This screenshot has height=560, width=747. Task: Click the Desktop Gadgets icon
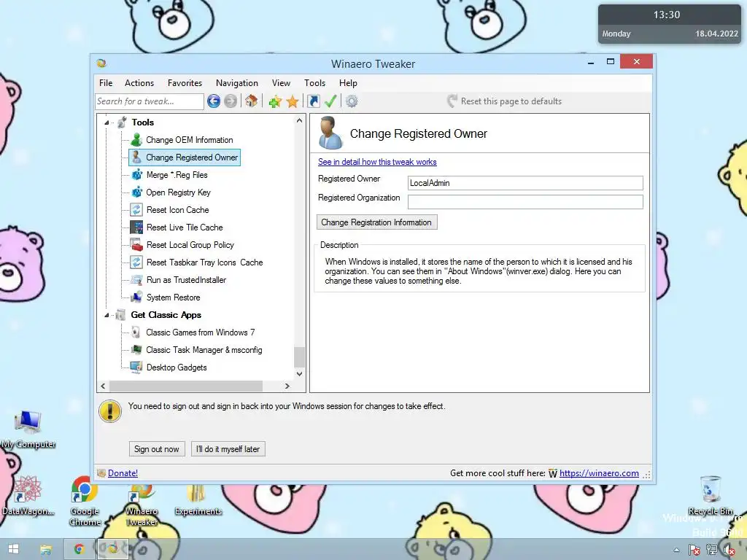pos(136,367)
